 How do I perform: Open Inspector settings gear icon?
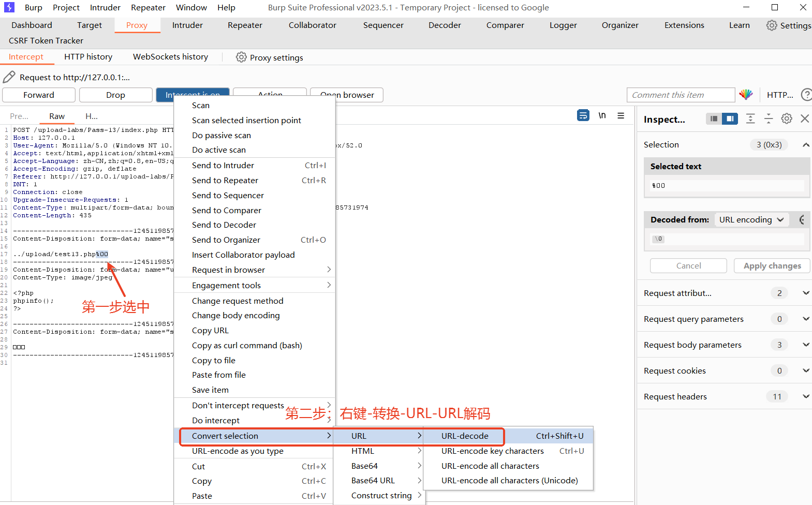pos(787,118)
